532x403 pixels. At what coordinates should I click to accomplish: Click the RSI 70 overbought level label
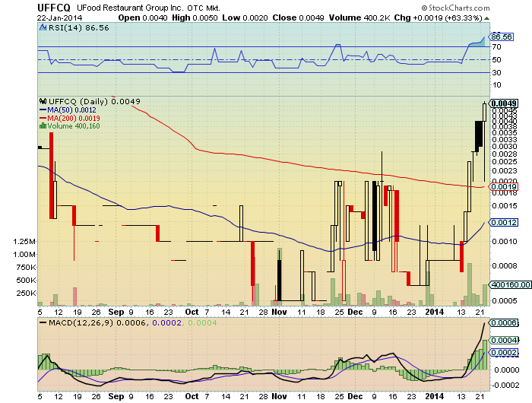click(497, 47)
